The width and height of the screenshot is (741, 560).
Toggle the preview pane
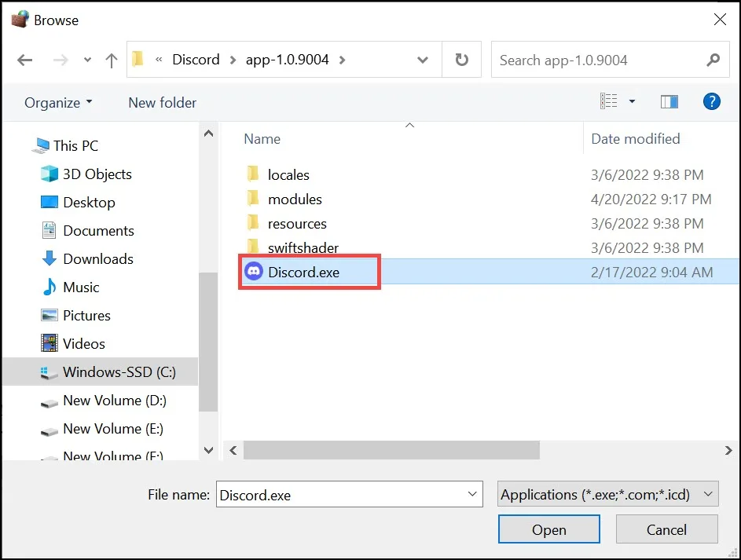pos(669,101)
